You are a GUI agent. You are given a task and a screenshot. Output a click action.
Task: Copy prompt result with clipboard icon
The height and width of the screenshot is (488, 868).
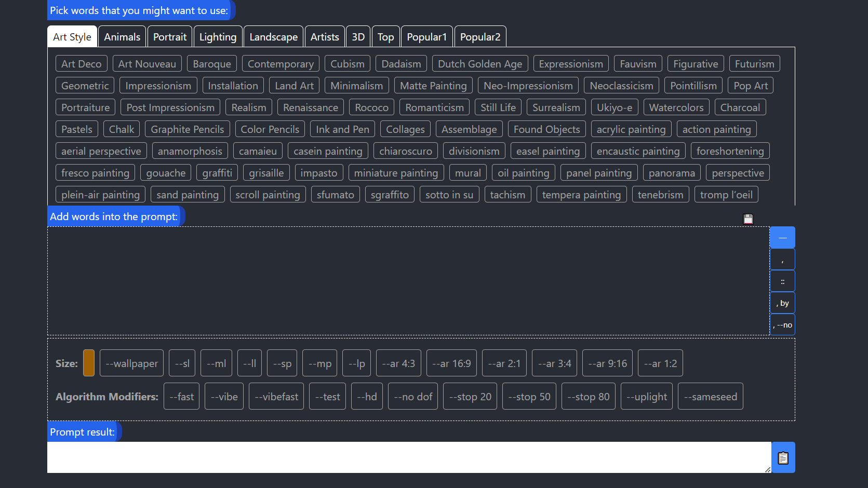pyautogui.click(x=783, y=457)
